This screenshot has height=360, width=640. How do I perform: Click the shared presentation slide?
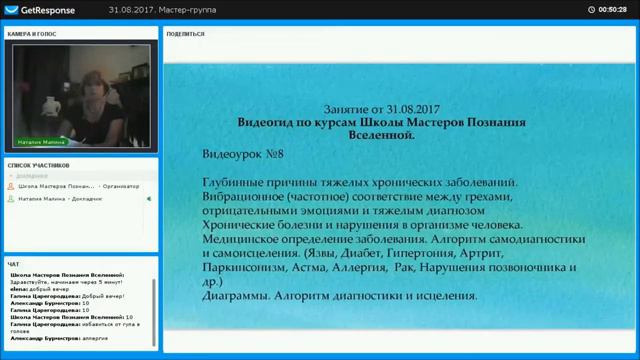(399, 196)
